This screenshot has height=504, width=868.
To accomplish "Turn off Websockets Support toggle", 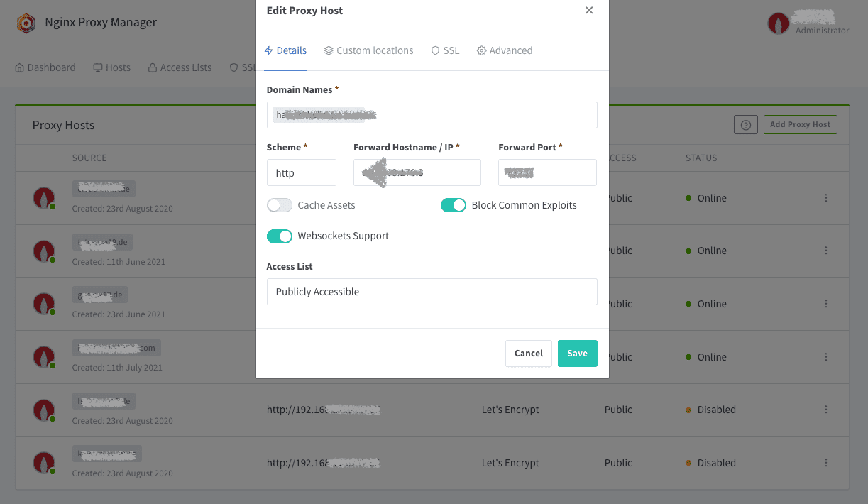I will tap(280, 236).
